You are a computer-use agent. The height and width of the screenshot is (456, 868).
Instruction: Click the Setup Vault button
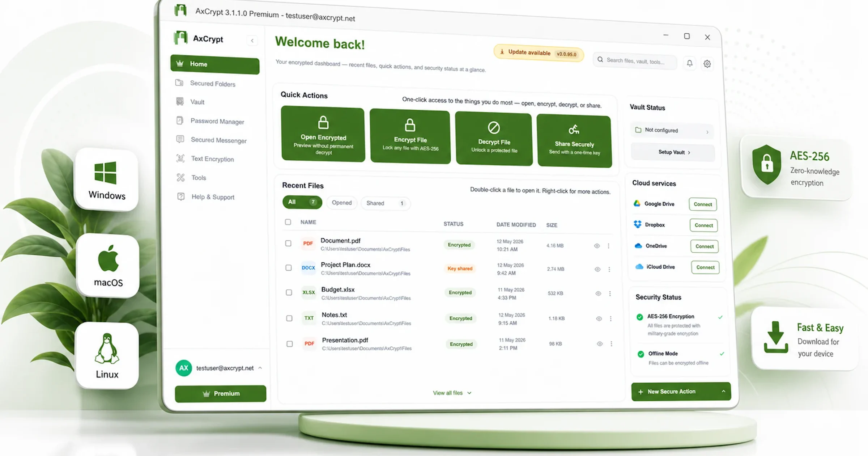[x=673, y=152]
